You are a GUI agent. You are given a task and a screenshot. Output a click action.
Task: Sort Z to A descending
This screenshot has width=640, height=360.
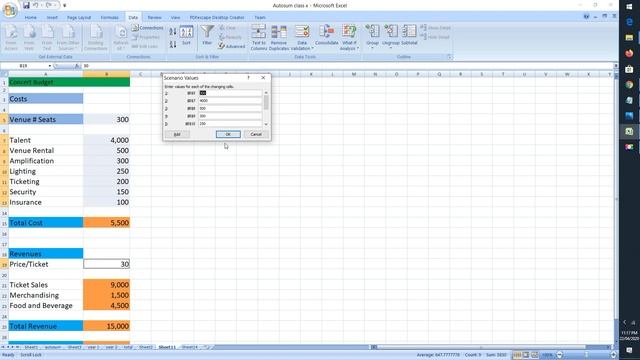(173, 44)
